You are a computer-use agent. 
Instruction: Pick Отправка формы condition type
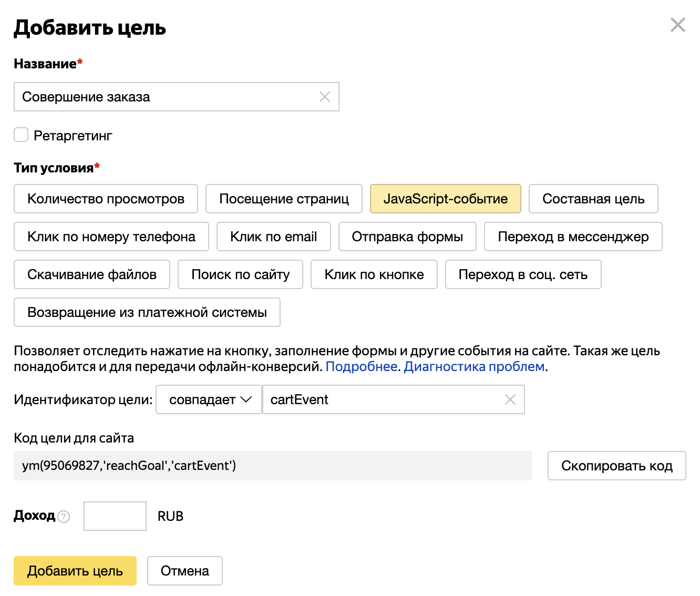(x=407, y=237)
